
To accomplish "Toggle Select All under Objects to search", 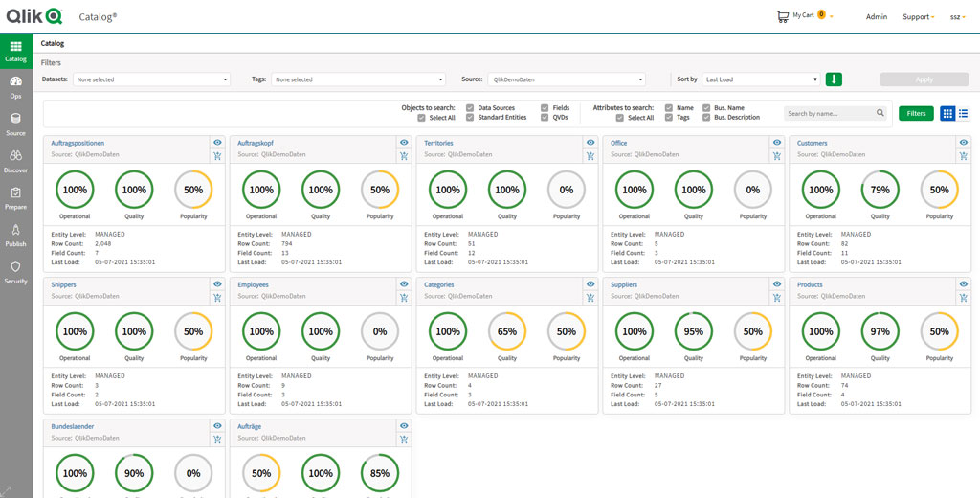I will (x=421, y=118).
